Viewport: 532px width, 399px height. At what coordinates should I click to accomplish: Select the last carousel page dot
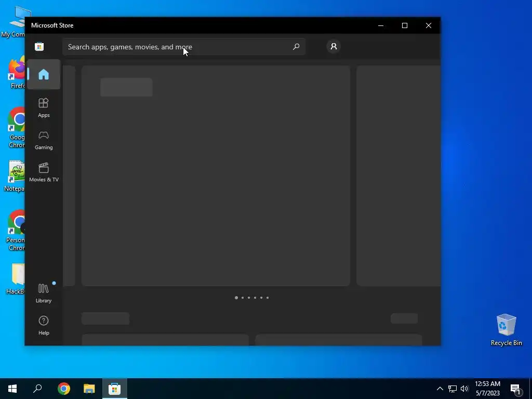click(x=268, y=298)
